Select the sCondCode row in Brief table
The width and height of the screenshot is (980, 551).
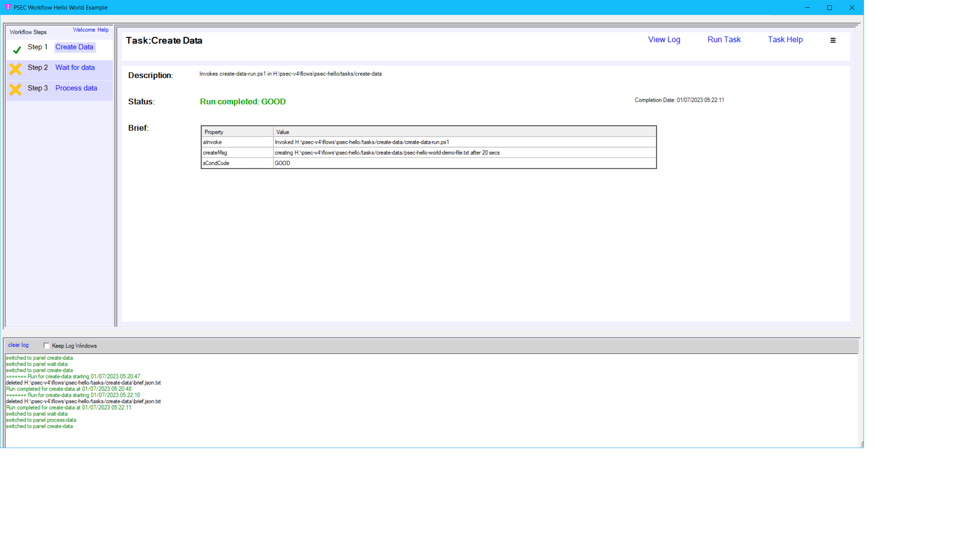216,163
